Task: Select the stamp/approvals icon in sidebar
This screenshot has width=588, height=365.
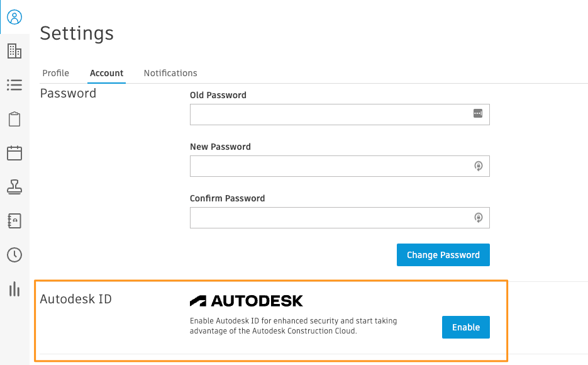Action: click(14, 187)
